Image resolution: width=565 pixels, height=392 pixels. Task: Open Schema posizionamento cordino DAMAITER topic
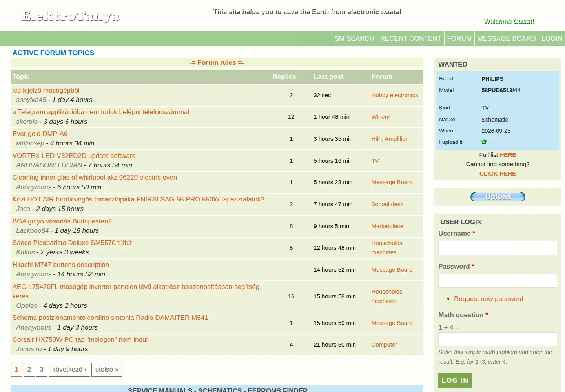pos(110,318)
